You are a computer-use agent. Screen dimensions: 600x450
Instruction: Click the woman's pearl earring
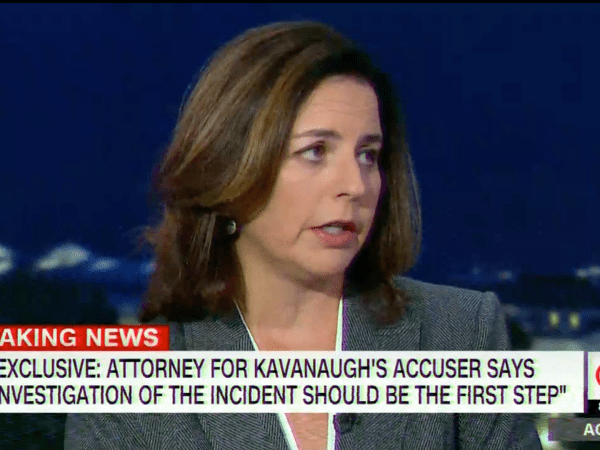click(x=230, y=227)
